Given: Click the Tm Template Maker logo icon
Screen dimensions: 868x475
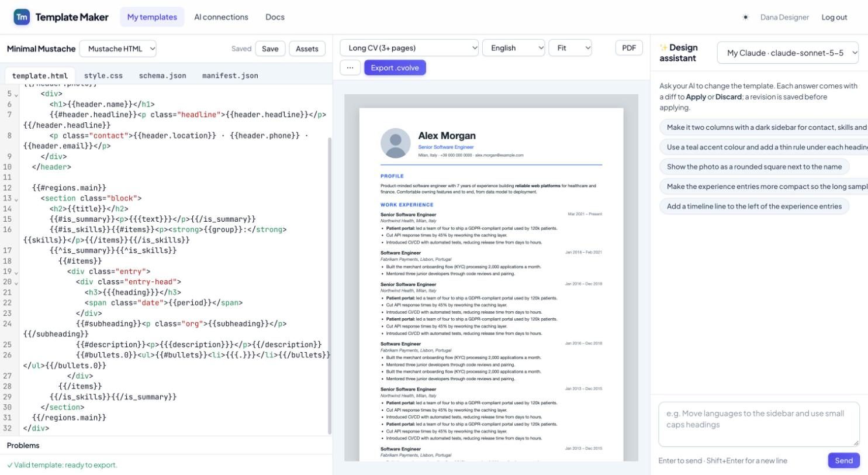Looking at the screenshot, I should click(22, 17).
